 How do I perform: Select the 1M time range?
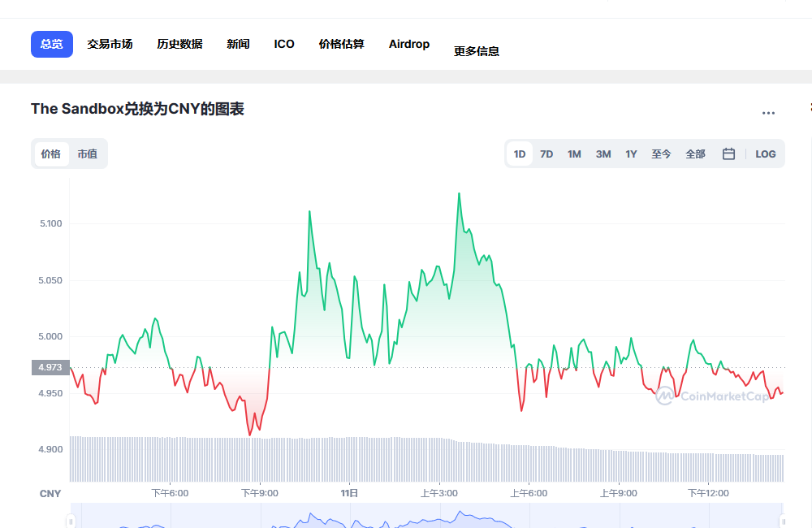pos(574,154)
